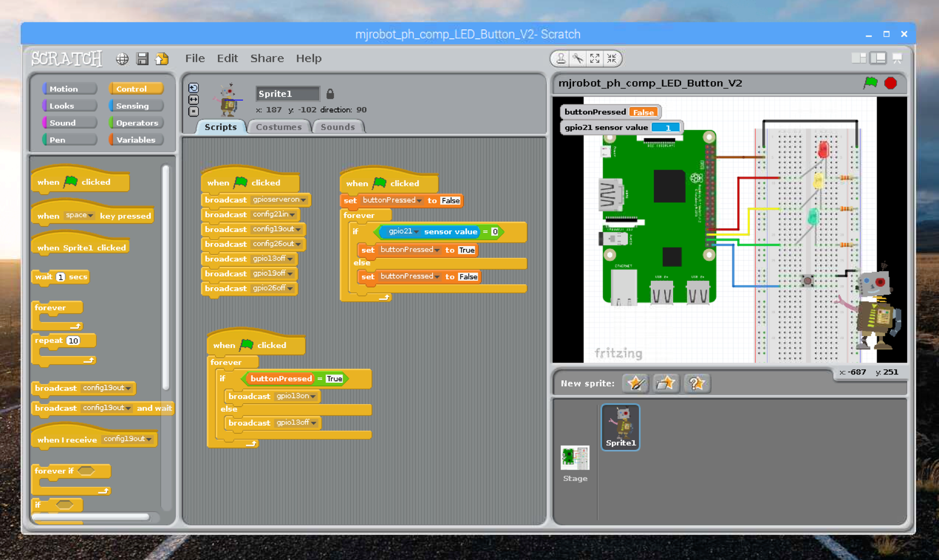
Task: Enable the don't-rotate rotation style
Action: click(x=193, y=111)
